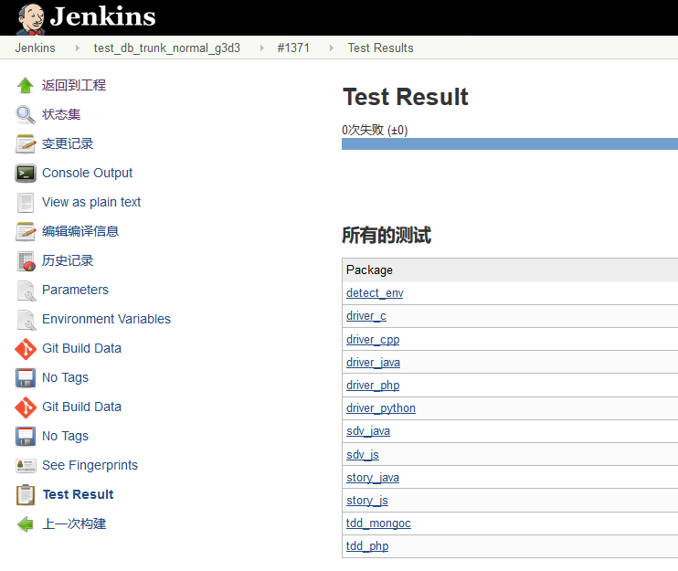Screen dimensions: 678x571
Task: Expand breadcrumb arrow after Jenkins
Action: (77, 48)
